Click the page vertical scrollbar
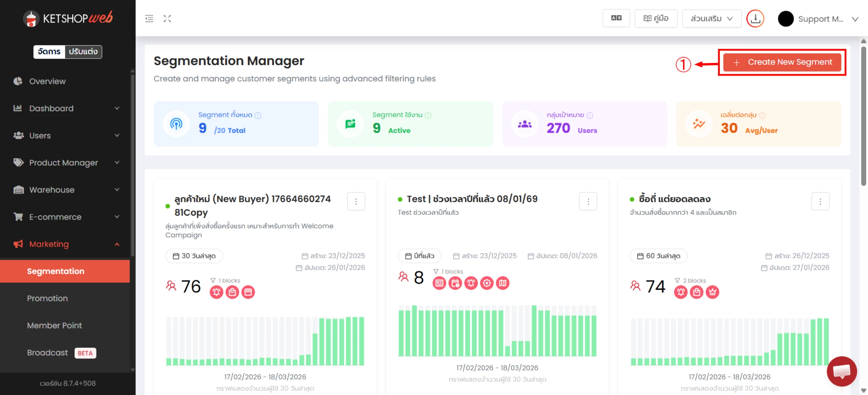Image resolution: width=868 pixels, height=395 pixels. click(864, 116)
